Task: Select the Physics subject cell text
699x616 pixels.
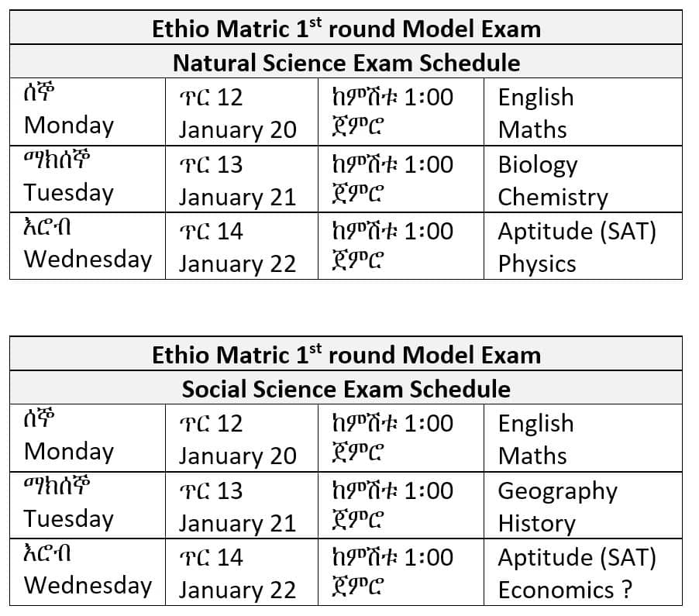Action: pyautogui.click(x=537, y=263)
